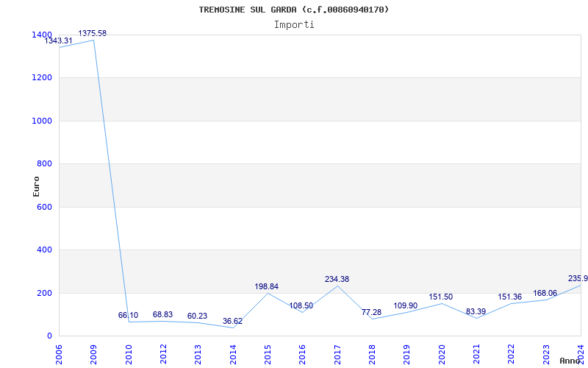The height and width of the screenshot is (368, 588).
Task: Select data label 109.90
Action: (406, 306)
